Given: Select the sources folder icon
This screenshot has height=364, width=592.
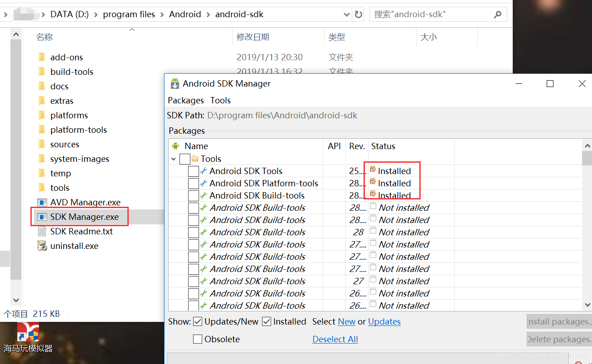Looking at the screenshot, I should pos(42,144).
